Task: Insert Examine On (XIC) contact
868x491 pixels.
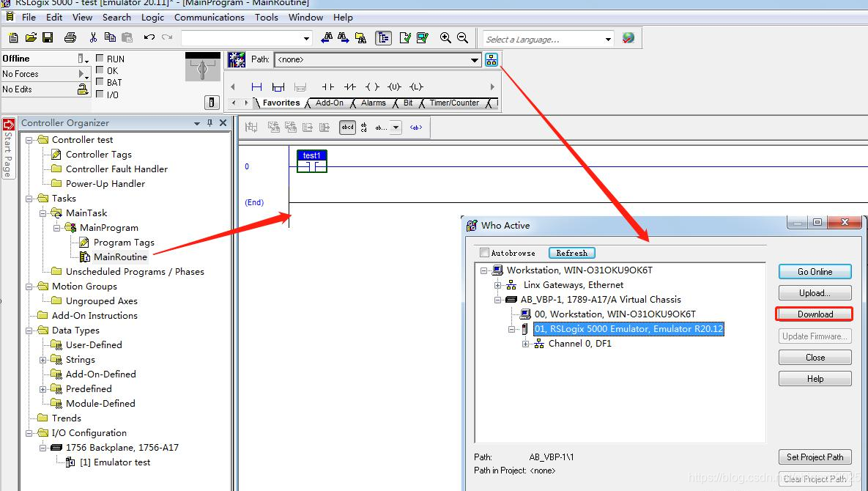Action: pos(327,87)
